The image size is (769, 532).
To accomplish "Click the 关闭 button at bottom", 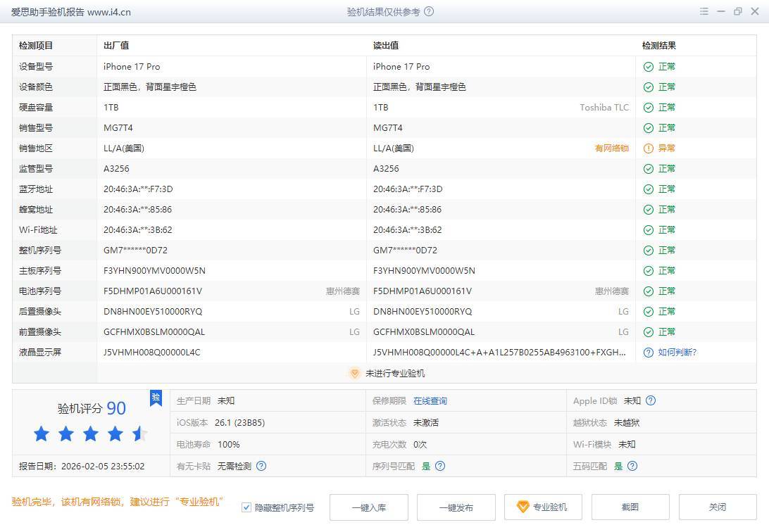I will coord(717,507).
